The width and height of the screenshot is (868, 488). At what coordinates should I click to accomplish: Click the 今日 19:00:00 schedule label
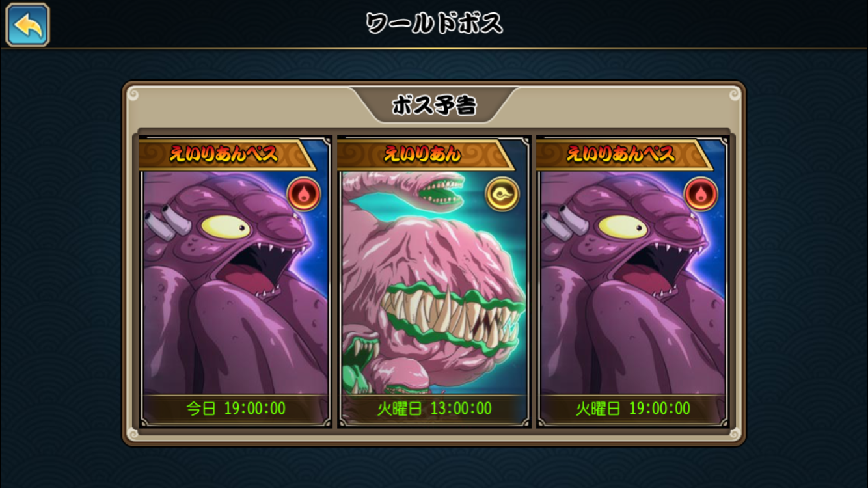click(x=236, y=409)
